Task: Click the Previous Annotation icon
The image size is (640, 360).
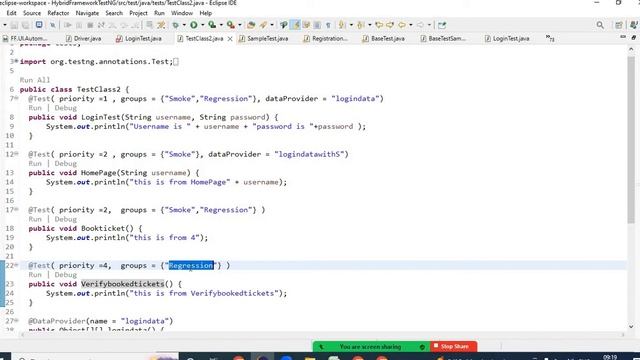Action: (360, 25)
